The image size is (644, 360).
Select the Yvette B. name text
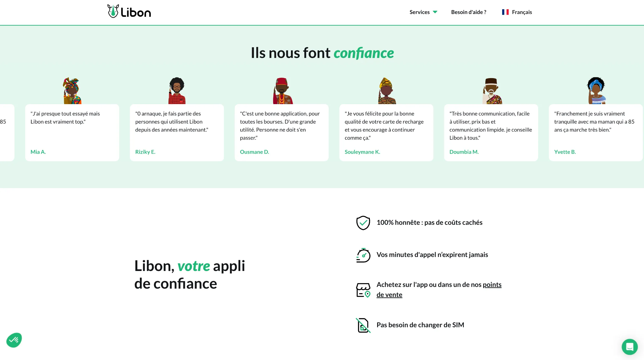tap(565, 152)
